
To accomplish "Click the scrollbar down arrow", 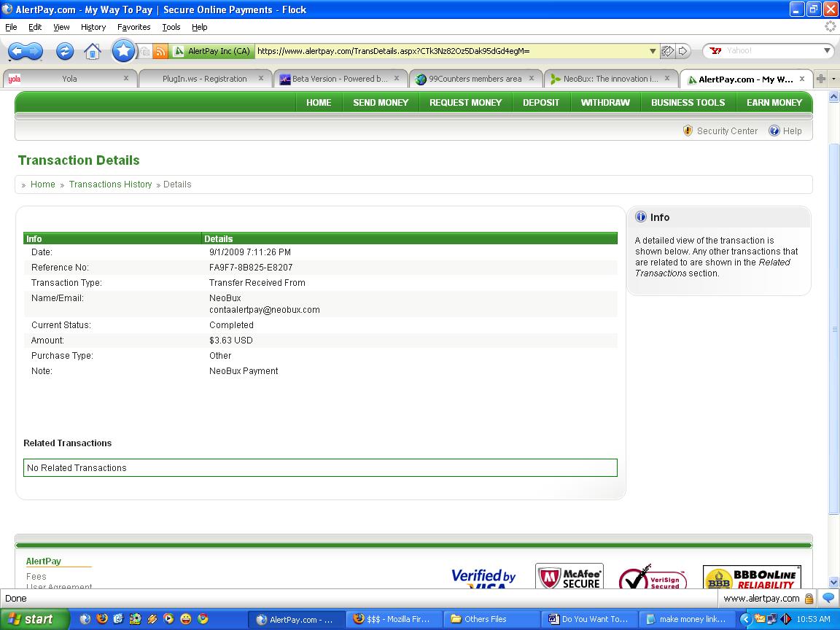I will tap(833, 583).
